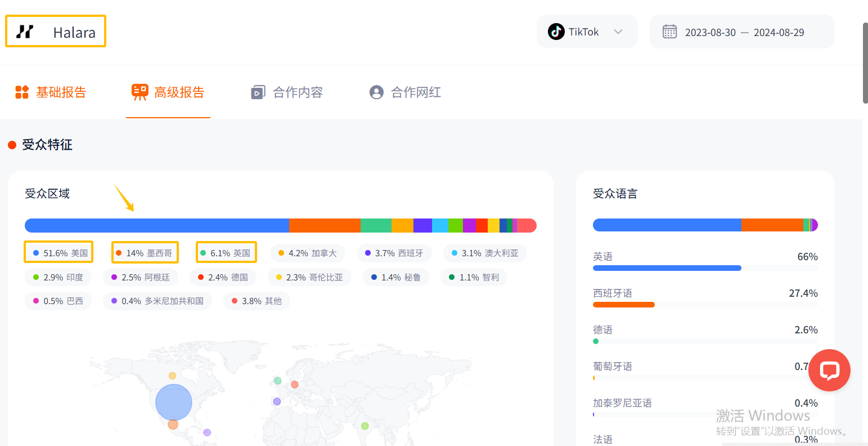Select the 3.7% 西班牙 legend chip
Screen dimensions: 868x446
tap(394, 253)
